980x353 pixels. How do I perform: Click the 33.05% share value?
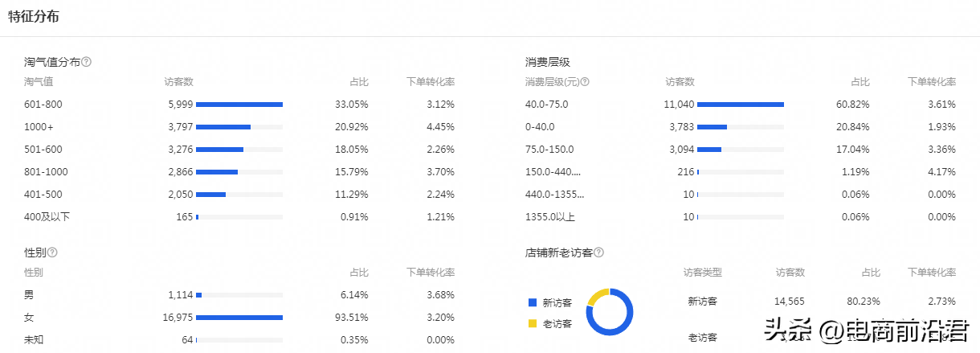coord(352,105)
